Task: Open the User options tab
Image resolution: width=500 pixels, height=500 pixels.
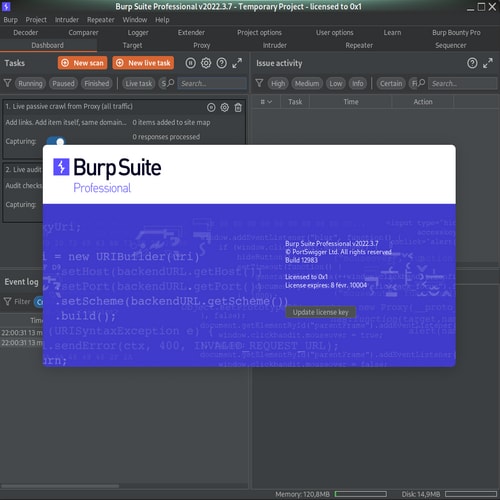Action: point(334,32)
